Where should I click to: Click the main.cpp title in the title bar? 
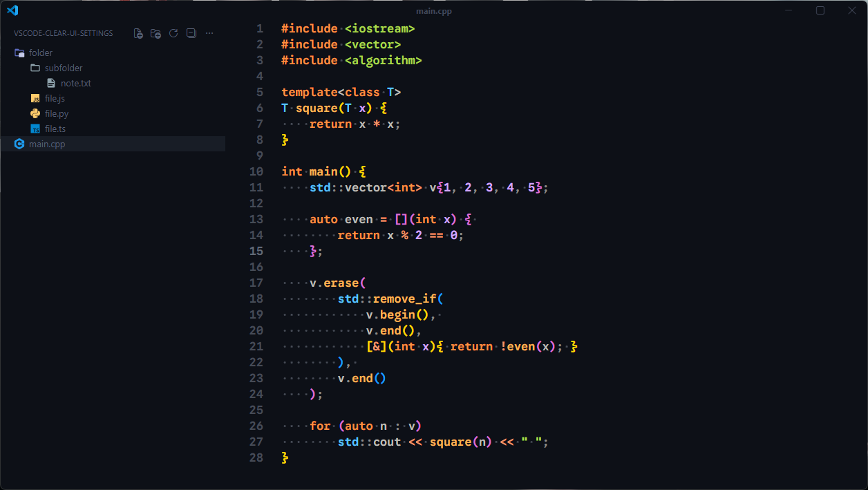tap(434, 11)
